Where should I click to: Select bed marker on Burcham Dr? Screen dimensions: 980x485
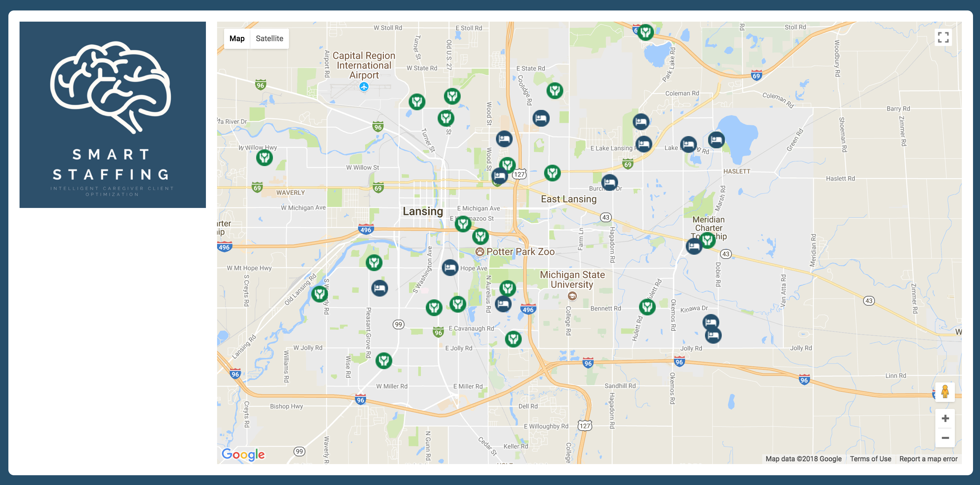pos(609,182)
